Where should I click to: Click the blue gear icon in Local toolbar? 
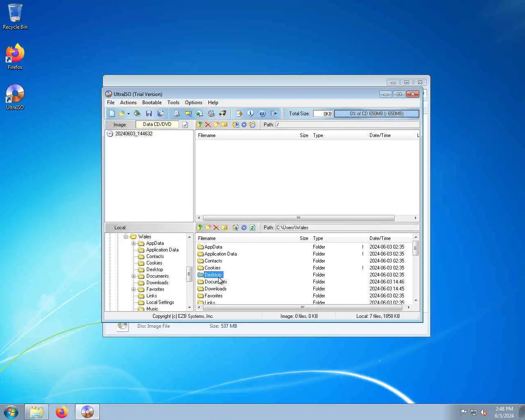pyautogui.click(x=244, y=228)
